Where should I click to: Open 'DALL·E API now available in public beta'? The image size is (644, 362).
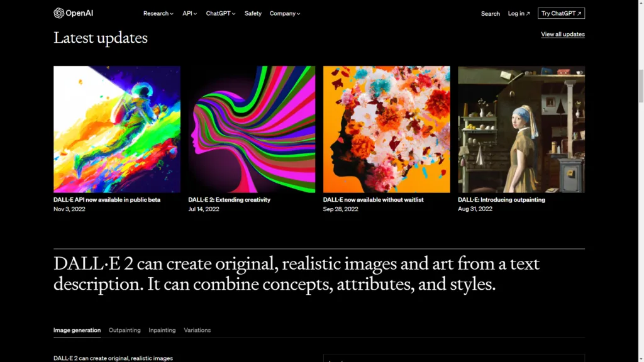pyautogui.click(x=107, y=200)
